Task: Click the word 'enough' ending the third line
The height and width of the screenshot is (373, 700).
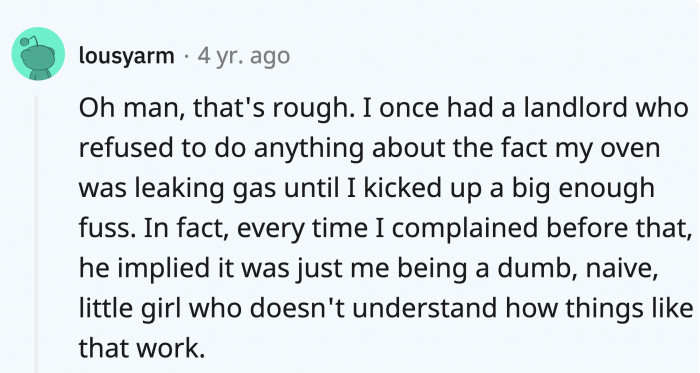Action: coord(606,189)
